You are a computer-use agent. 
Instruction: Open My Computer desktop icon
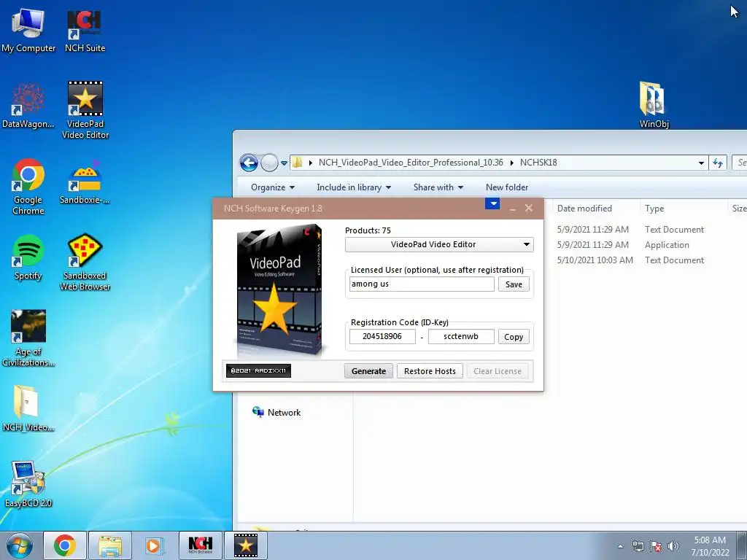click(x=28, y=31)
